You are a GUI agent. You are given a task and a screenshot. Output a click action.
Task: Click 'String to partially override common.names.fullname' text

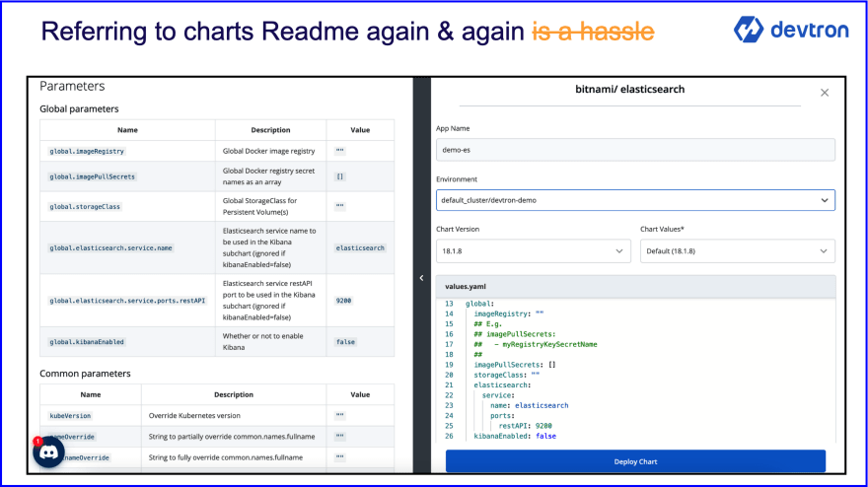pos(232,437)
